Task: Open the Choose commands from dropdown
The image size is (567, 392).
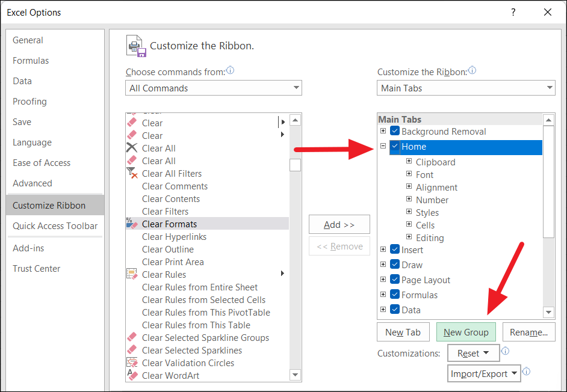Action: point(213,88)
